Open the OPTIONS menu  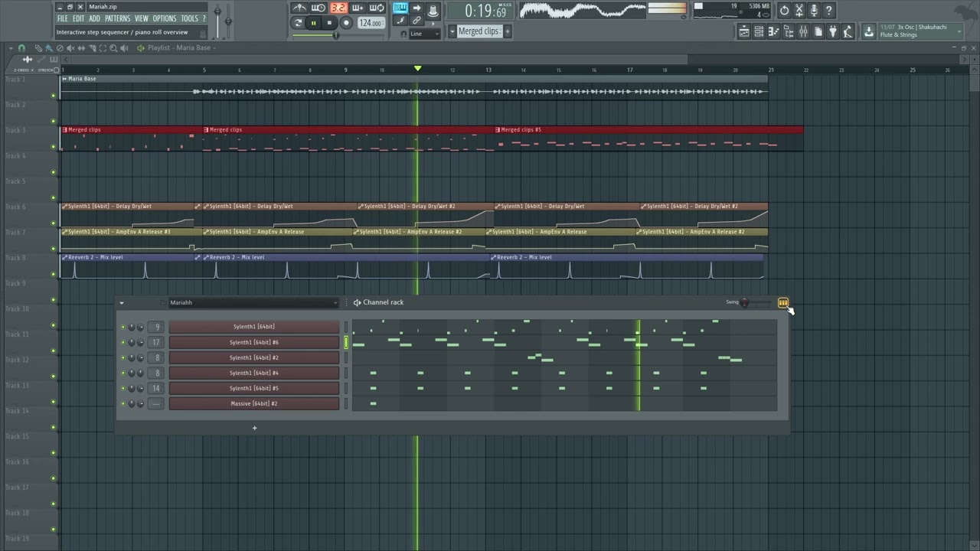point(164,18)
